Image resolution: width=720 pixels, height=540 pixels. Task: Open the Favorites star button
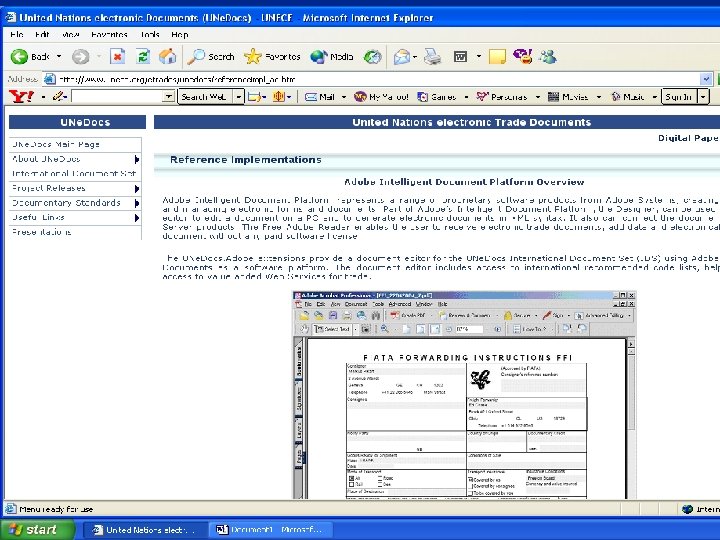point(272,56)
